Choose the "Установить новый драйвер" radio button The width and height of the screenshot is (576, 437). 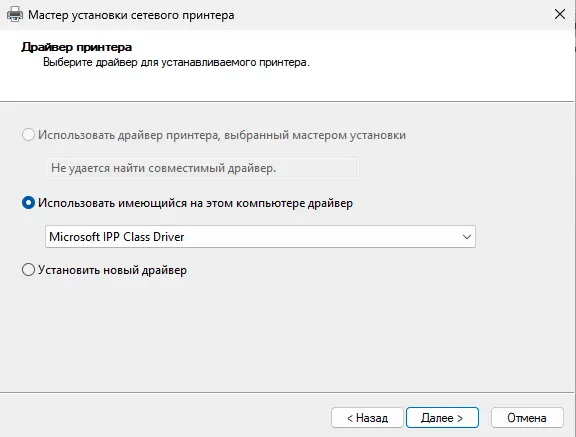click(x=28, y=270)
